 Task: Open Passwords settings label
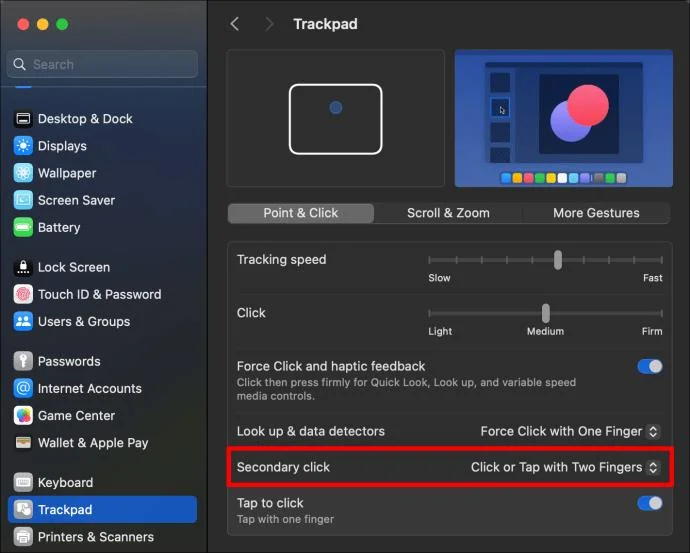69,361
